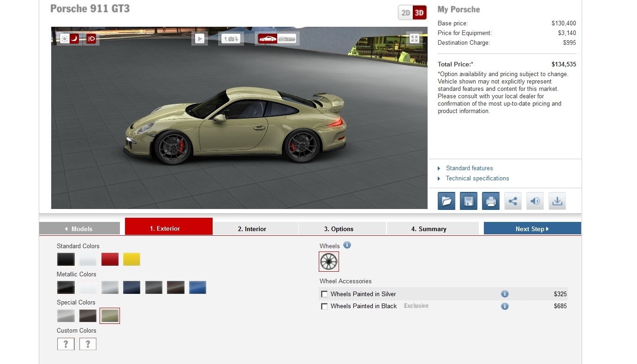Click the 3D car preview
The height and width of the screenshot is (364, 637).
tap(239, 118)
